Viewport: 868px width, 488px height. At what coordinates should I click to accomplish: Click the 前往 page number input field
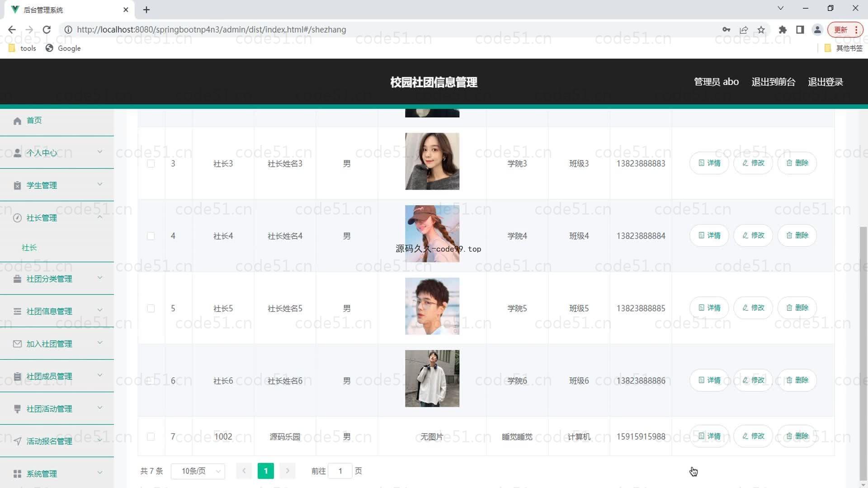pos(340,471)
